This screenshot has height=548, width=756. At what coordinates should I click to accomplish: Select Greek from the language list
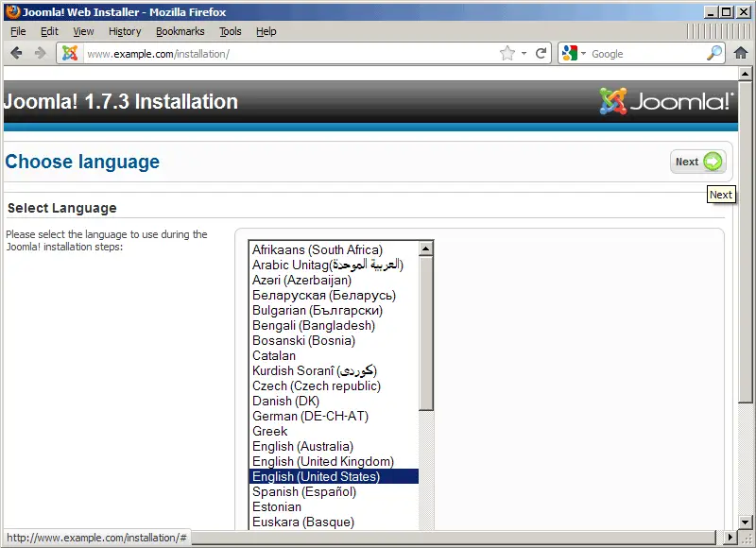click(334, 432)
